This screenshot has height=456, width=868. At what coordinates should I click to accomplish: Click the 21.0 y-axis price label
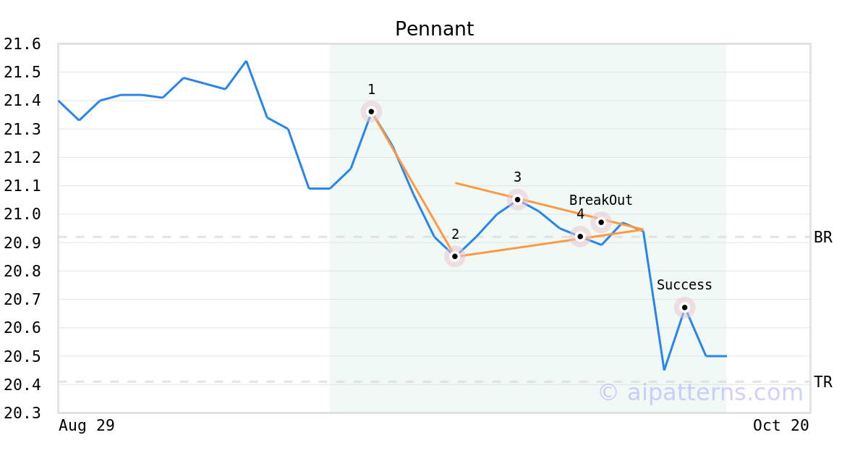[22, 214]
